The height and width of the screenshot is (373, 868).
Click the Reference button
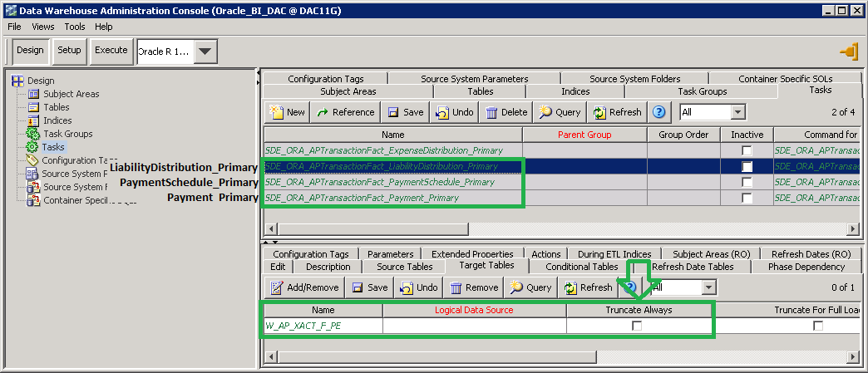[x=345, y=112]
